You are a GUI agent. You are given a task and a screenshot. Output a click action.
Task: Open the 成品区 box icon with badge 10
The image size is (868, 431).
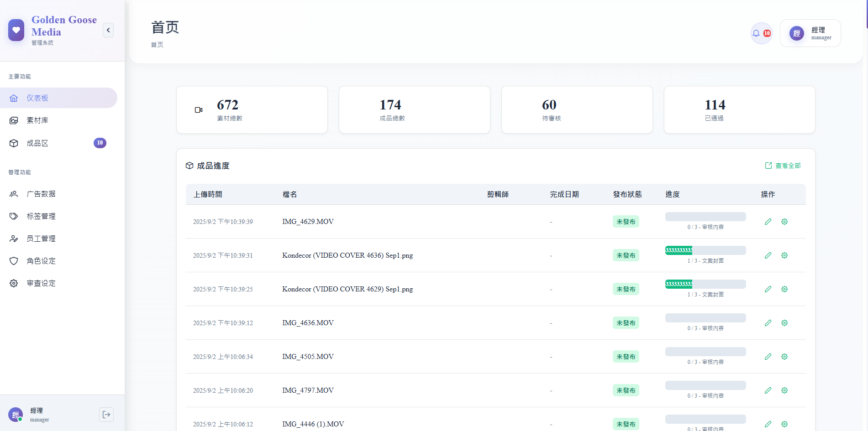pyautogui.click(x=14, y=143)
